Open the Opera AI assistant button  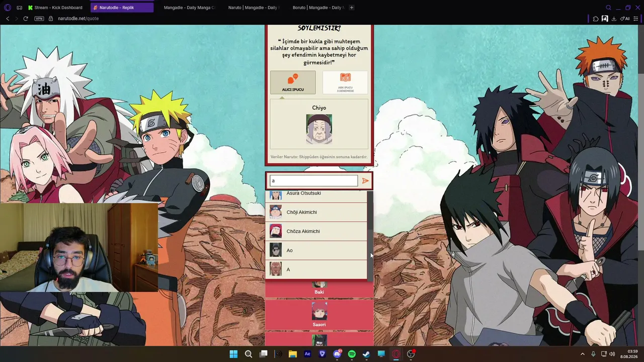[625, 19]
